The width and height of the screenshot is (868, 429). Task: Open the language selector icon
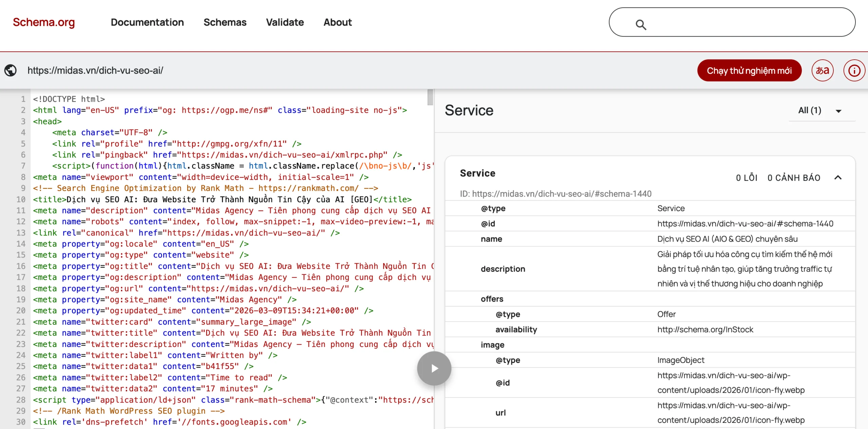click(x=822, y=70)
